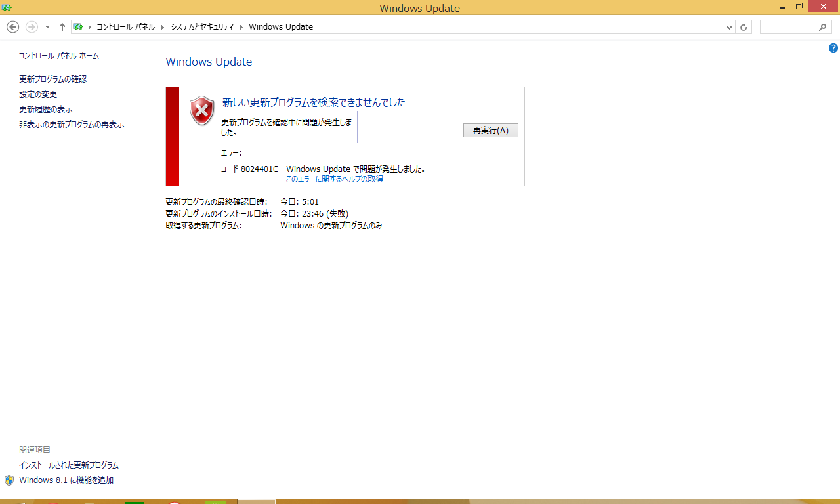Open the recent locations dropdown arrow

(47, 27)
